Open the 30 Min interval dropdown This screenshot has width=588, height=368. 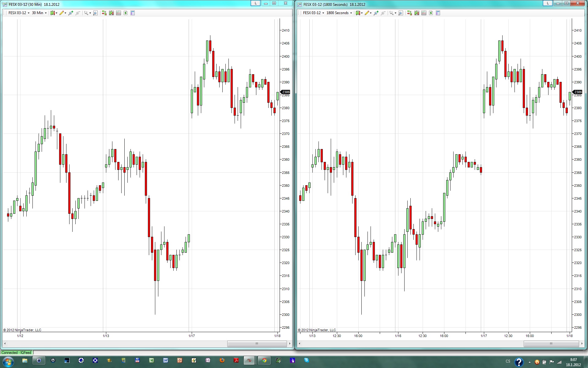point(39,13)
